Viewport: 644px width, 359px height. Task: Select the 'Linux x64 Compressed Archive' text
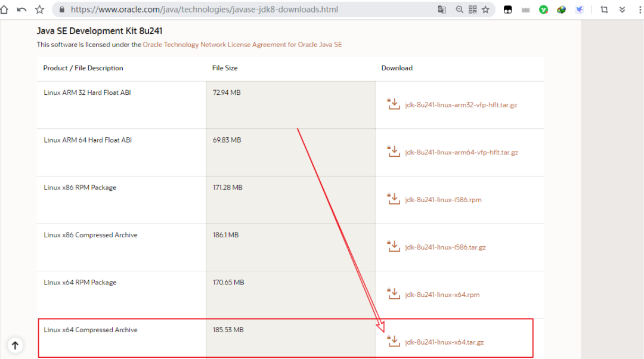pyautogui.click(x=91, y=330)
